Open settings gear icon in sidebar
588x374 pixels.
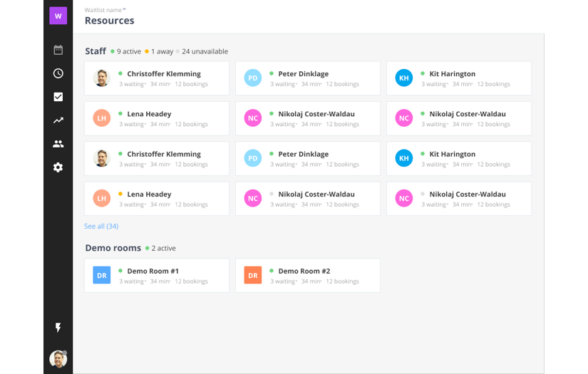[x=58, y=167]
